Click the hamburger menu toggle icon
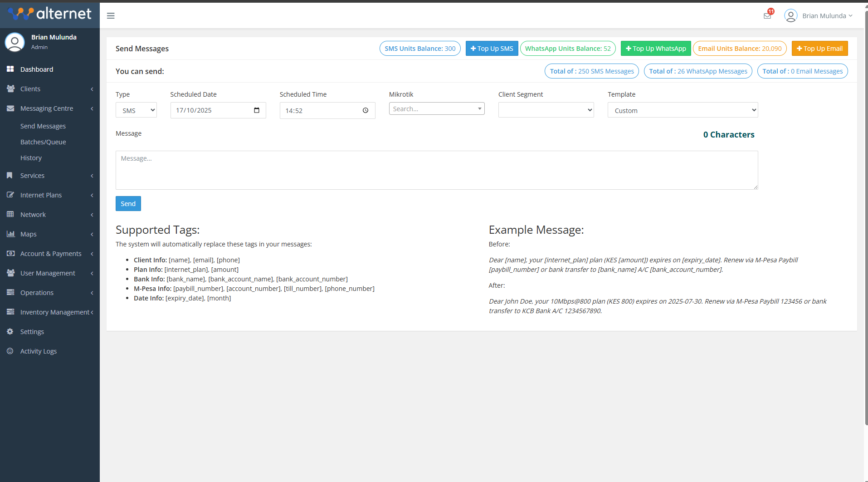 (x=111, y=16)
